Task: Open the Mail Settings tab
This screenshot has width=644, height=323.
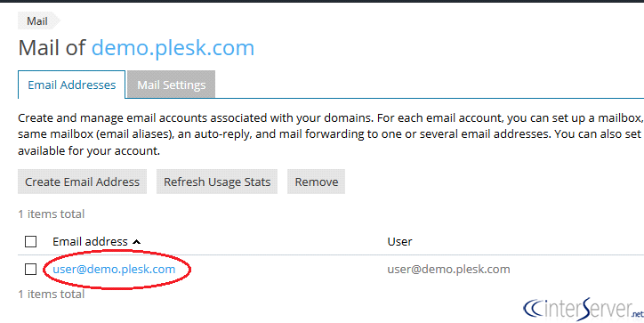Action: [x=172, y=85]
